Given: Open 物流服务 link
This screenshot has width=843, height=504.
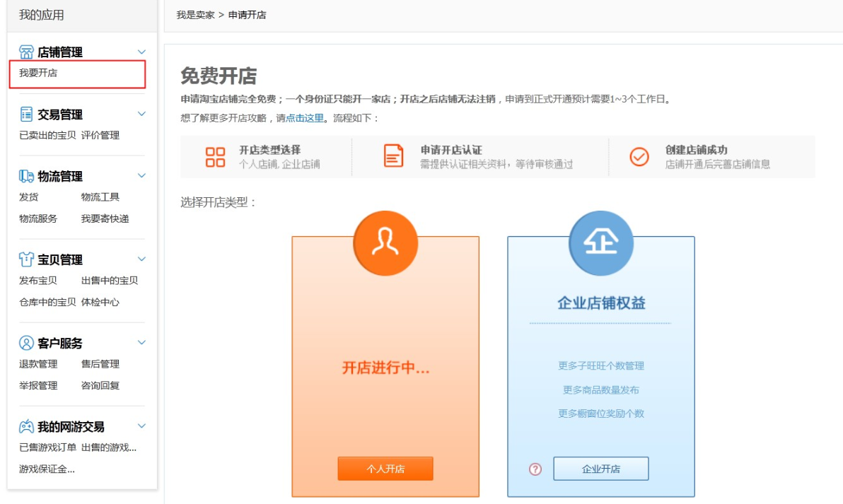Looking at the screenshot, I should (x=38, y=218).
